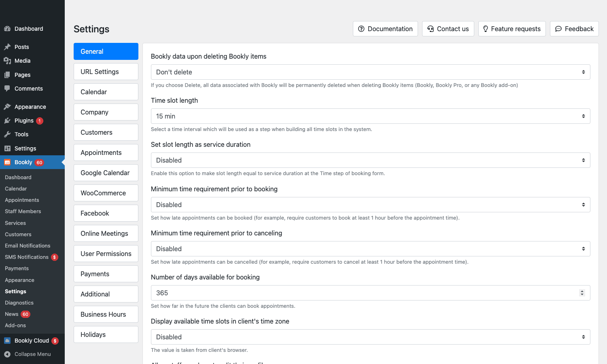Open the Holidays settings tab
607x364 pixels.
tap(106, 334)
